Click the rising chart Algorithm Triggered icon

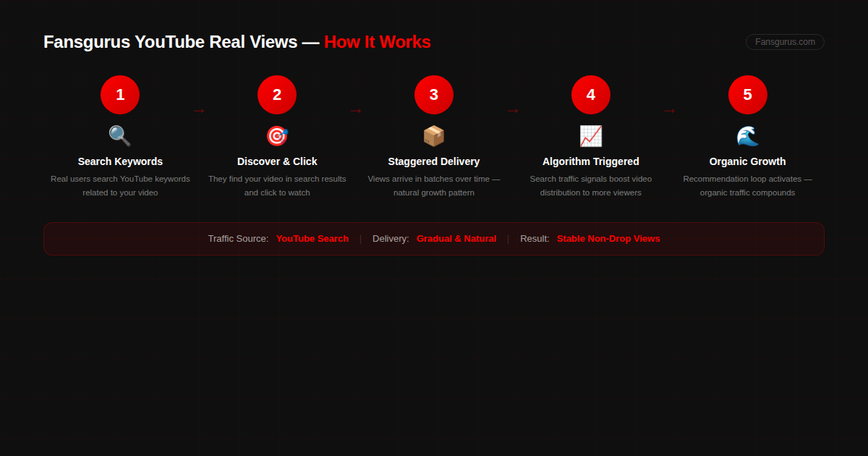point(591,136)
